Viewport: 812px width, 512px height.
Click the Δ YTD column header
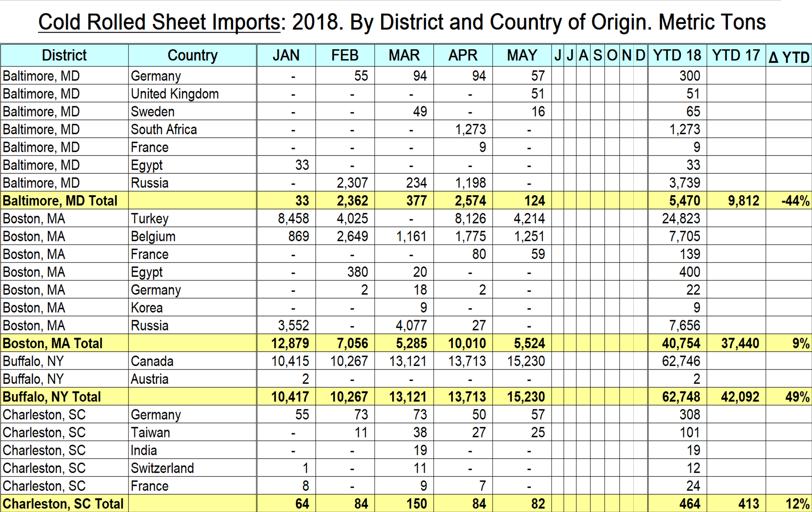pos(789,57)
